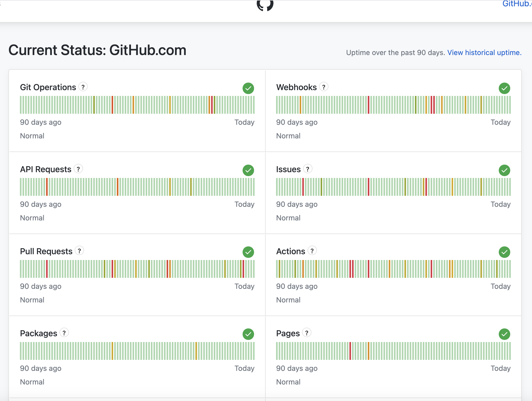Click the help icon beside Pages

click(307, 333)
